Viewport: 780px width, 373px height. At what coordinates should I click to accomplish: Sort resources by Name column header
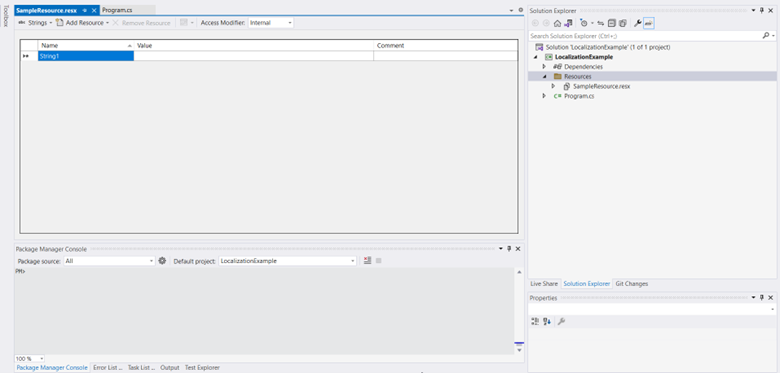(x=86, y=45)
